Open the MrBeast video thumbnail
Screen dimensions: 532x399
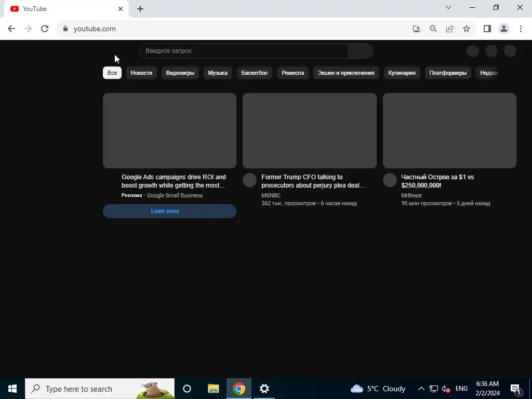(x=449, y=130)
